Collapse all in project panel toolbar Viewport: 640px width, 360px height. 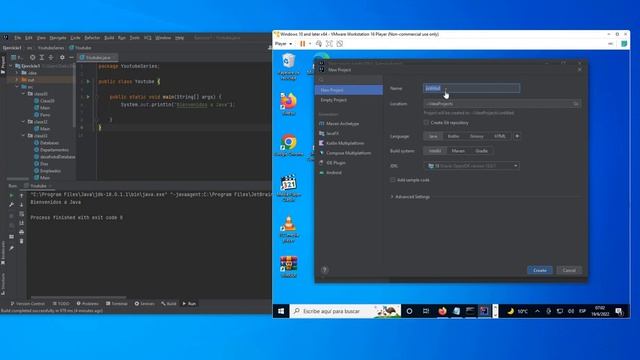(x=51, y=58)
